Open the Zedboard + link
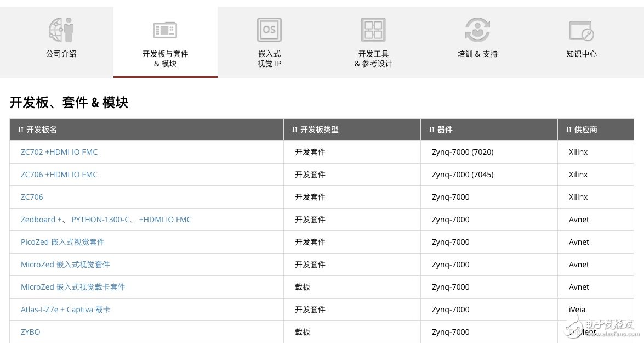Screen dimensions: 644x343 (41, 220)
